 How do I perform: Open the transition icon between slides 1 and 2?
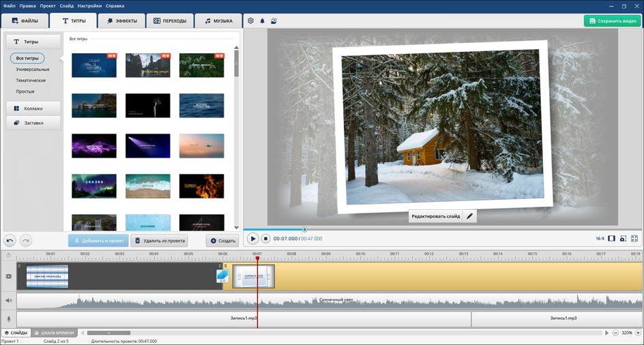(x=222, y=276)
